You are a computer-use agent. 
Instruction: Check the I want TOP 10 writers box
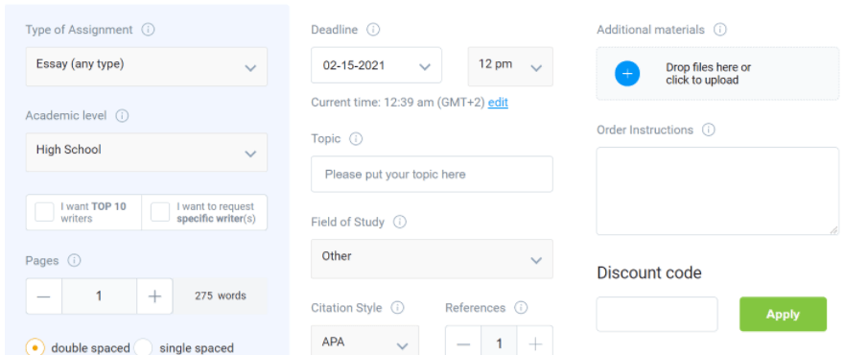(44, 212)
